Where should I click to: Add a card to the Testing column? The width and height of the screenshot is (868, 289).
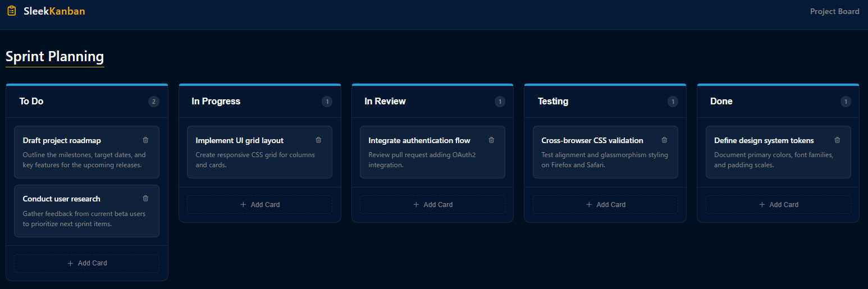[x=605, y=205]
